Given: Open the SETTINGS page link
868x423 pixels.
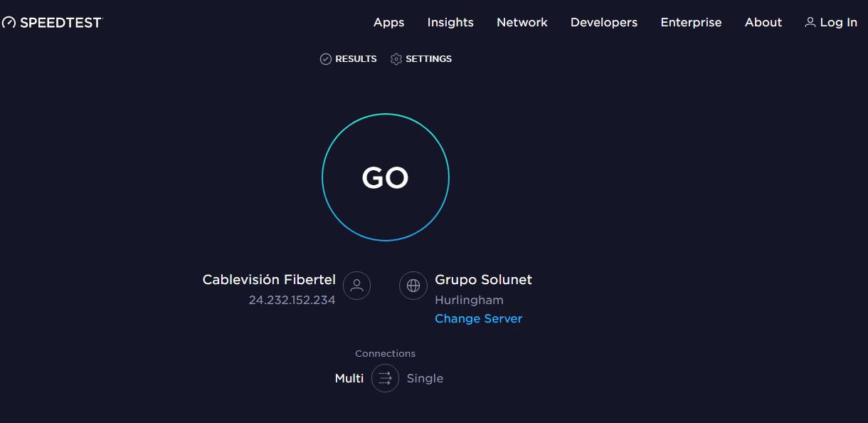Looking at the screenshot, I should [x=428, y=59].
